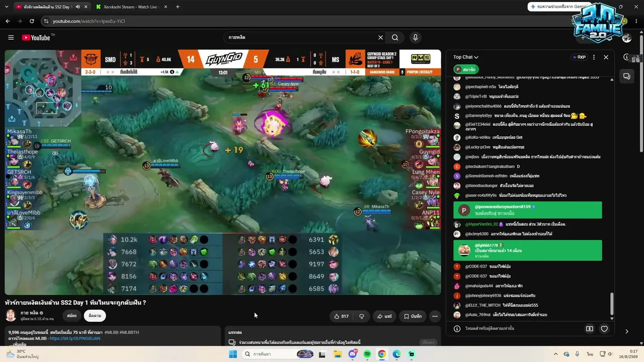Send a Super Chat with the dollar icon

coord(590,329)
